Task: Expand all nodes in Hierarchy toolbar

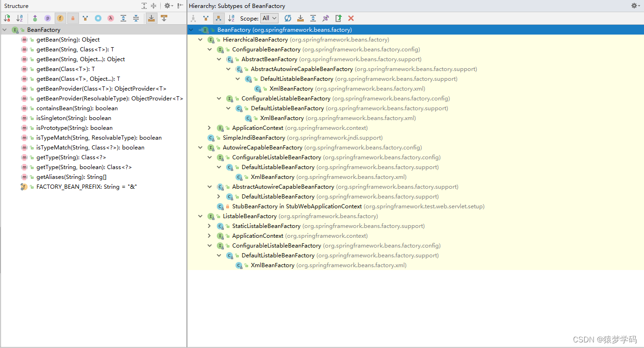Action: pyautogui.click(x=313, y=18)
